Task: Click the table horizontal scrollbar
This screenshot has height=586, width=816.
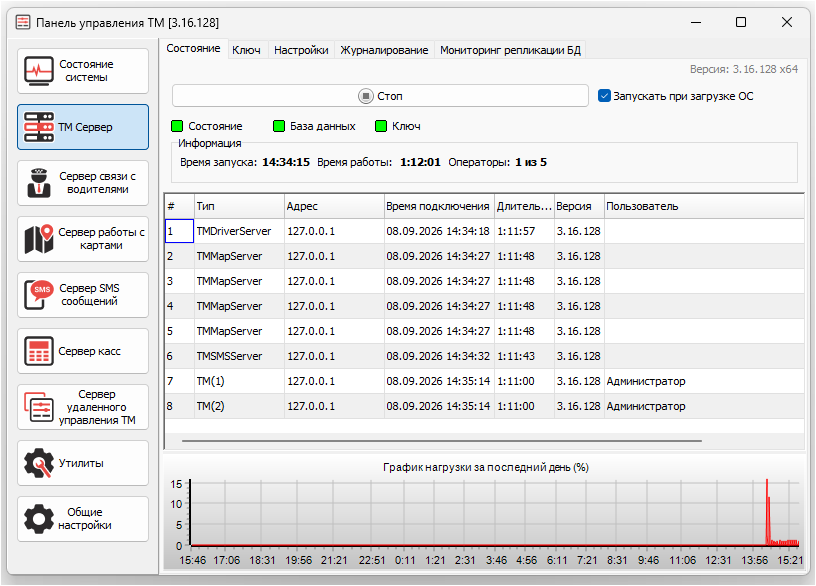Action: [x=442, y=441]
